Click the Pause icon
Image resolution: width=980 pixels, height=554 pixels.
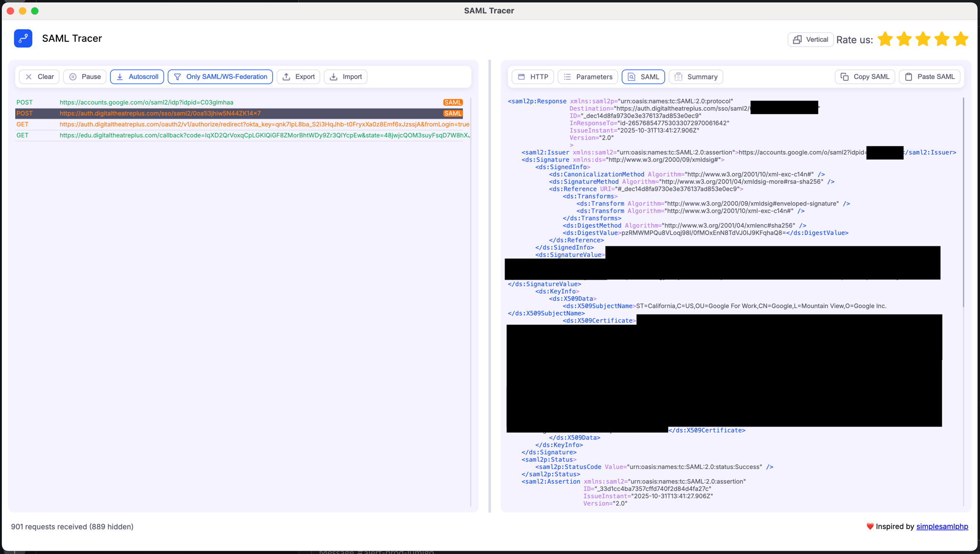[73, 76]
